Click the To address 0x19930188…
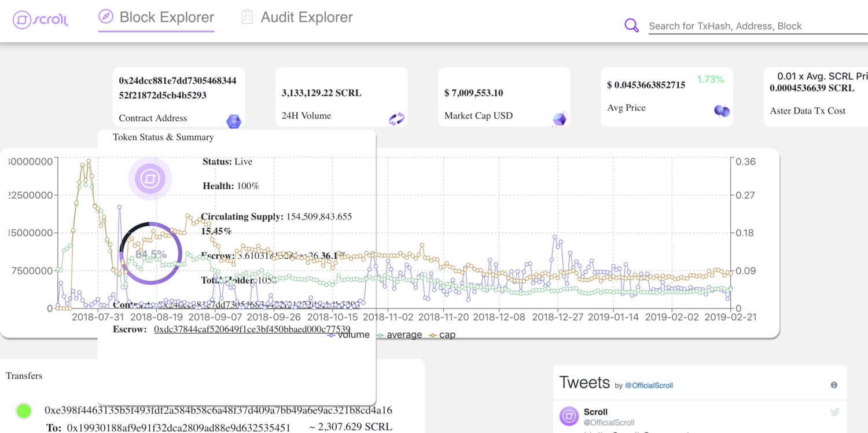The image size is (868, 433). 178,428
